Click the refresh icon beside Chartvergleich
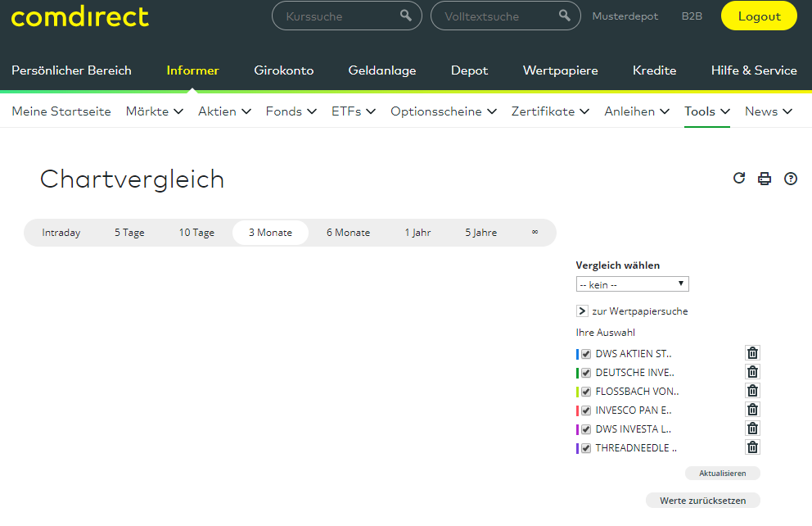 739,178
